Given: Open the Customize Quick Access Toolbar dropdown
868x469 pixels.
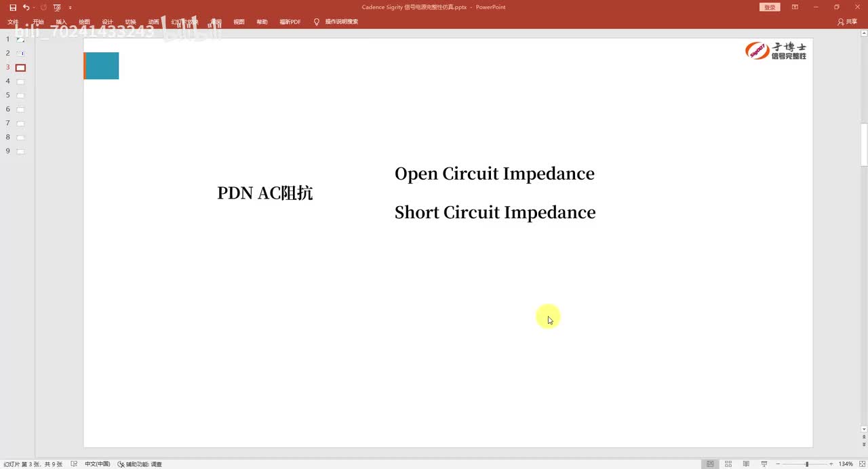Looking at the screenshot, I should pos(70,7).
